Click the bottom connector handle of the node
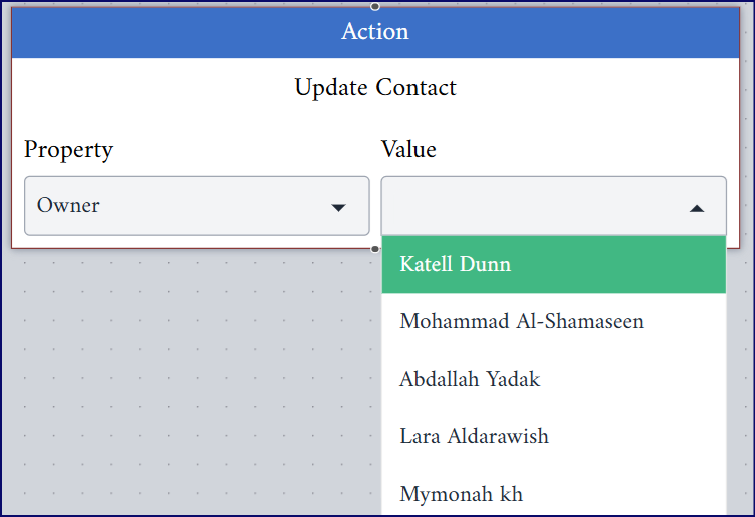The image size is (755, 517). (375, 249)
